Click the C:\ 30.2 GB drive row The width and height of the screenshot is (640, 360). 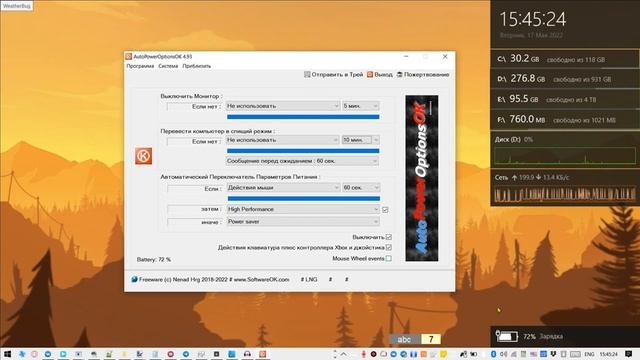click(x=565, y=59)
